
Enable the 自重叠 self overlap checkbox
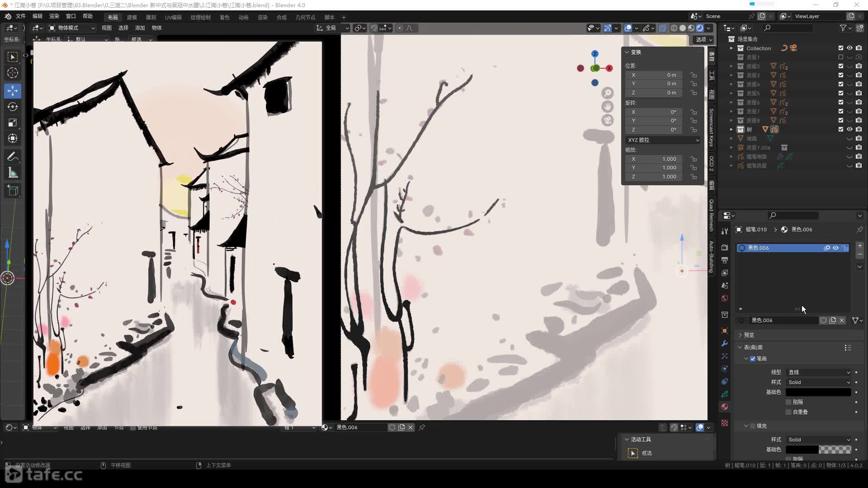point(788,412)
